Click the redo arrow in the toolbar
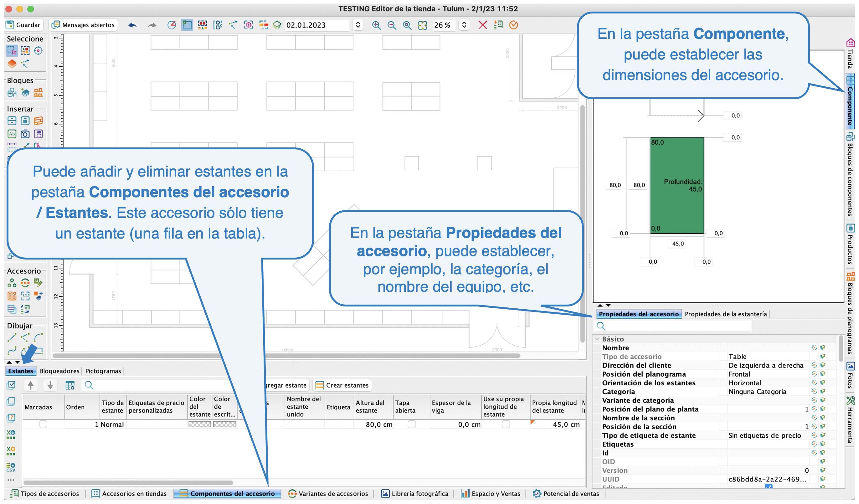Viewport: 859px width, 504px height. pyautogui.click(x=152, y=25)
